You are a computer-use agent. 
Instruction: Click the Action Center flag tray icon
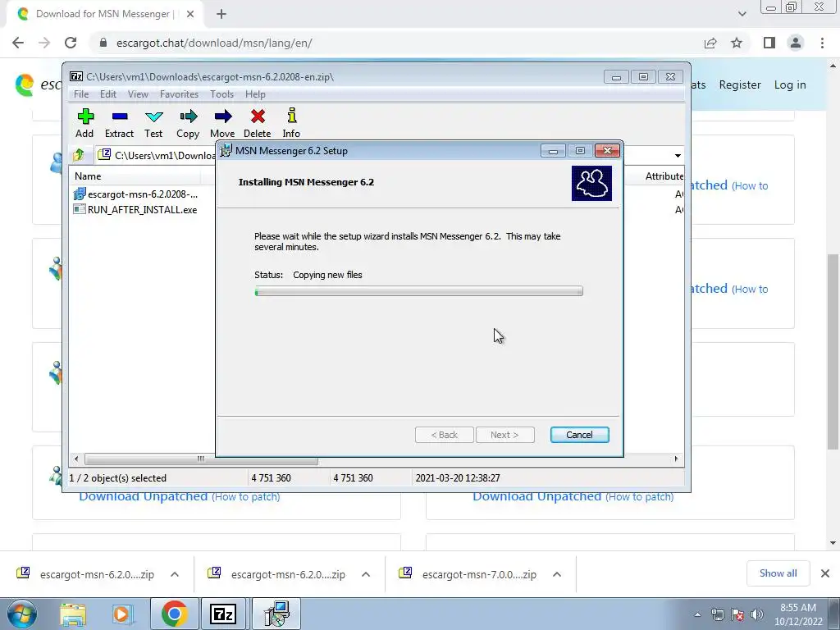737,614
